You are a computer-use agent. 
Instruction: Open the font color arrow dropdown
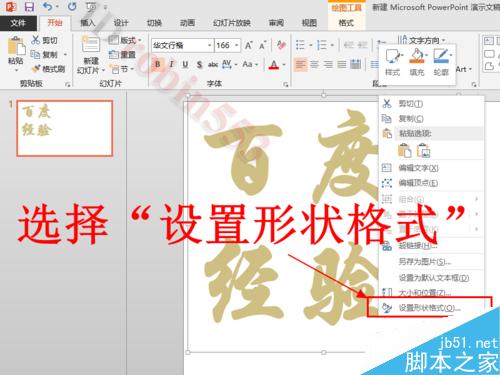pyautogui.click(x=284, y=64)
